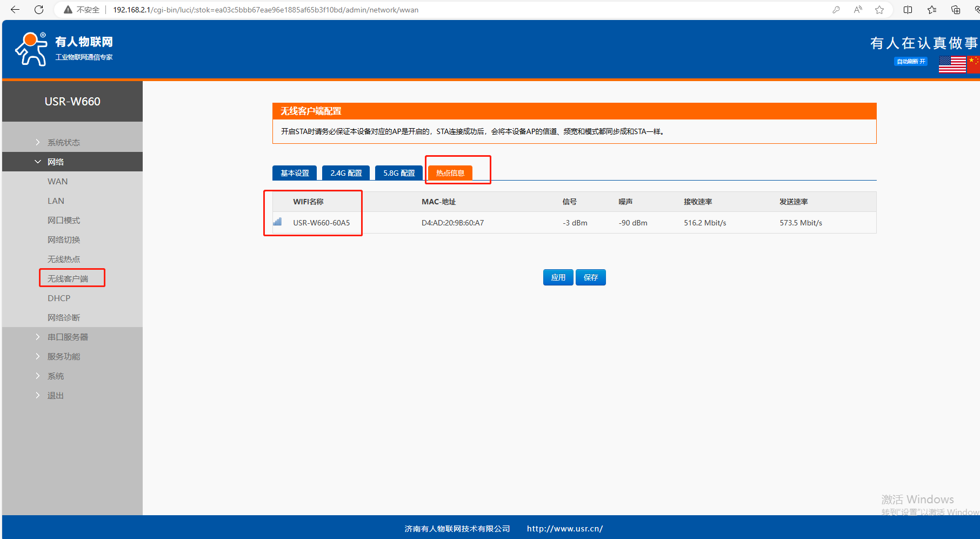980x539 pixels.
Task: Select 无线热点 in the sidebar
Action: pyautogui.click(x=63, y=259)
